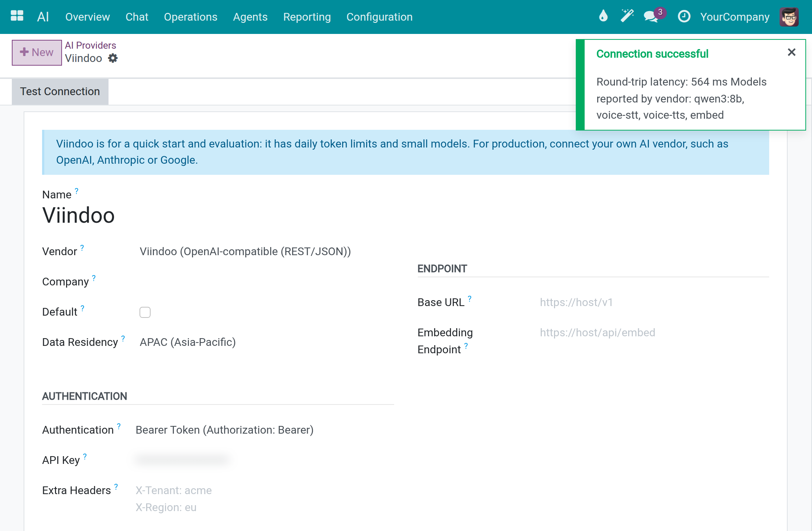Show help tooltip for Data Residency
812x531 pixels.
point(123,338)
